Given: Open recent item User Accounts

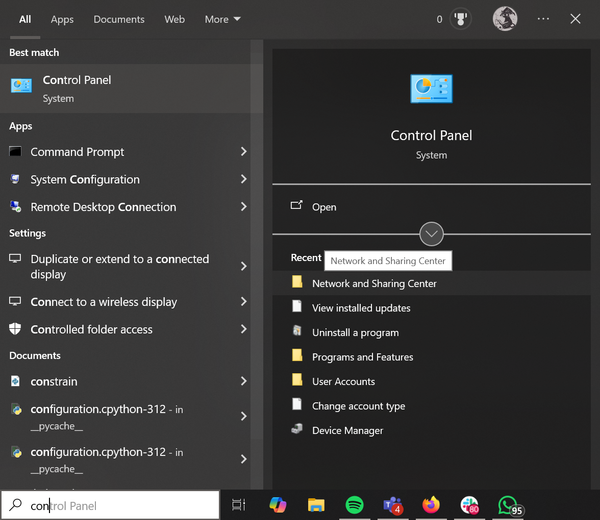Looking at the screenshot, I should tap(431, 381).
